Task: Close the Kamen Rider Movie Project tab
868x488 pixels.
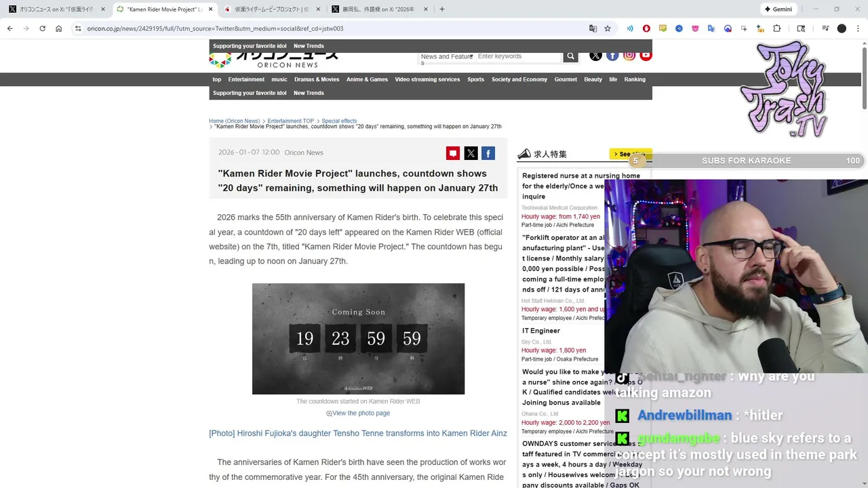Action: pyautogui.click(x=210, y=9)
